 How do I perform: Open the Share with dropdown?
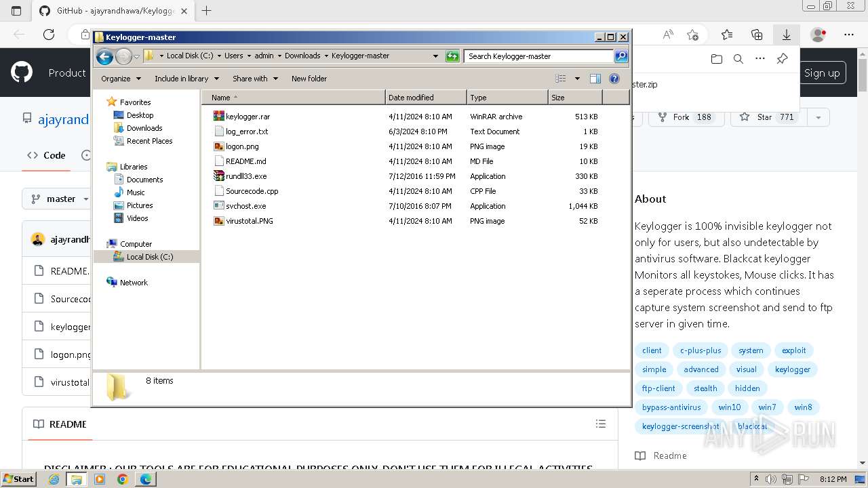[255, 79]
